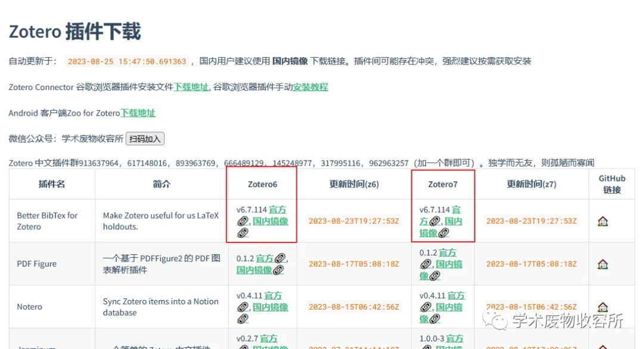Open the Better BibTex GitHub home icon
The image size is (644, 349).
tap(602, 222)
